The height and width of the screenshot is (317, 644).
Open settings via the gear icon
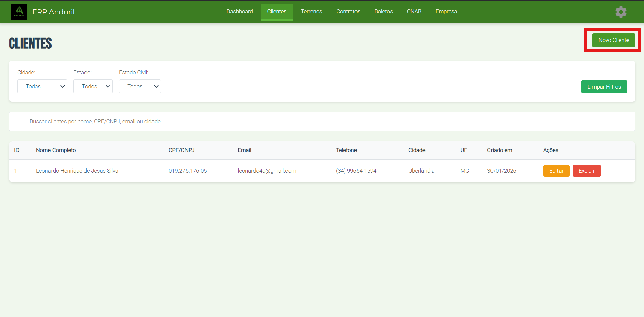(x=621, y=12)
